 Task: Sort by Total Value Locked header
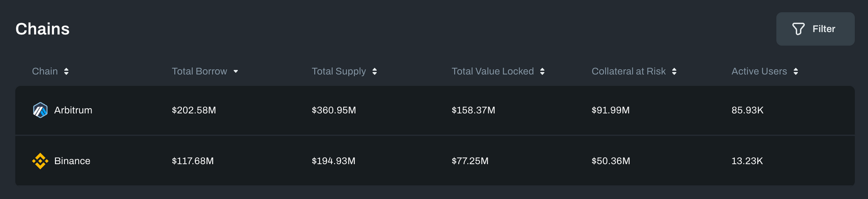tap(493, 72)
